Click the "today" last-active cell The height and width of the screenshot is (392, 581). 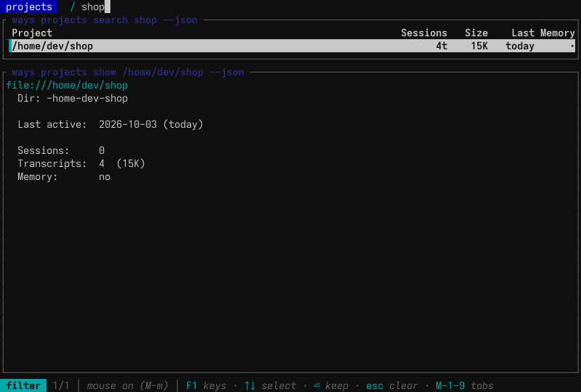point(520,46)
